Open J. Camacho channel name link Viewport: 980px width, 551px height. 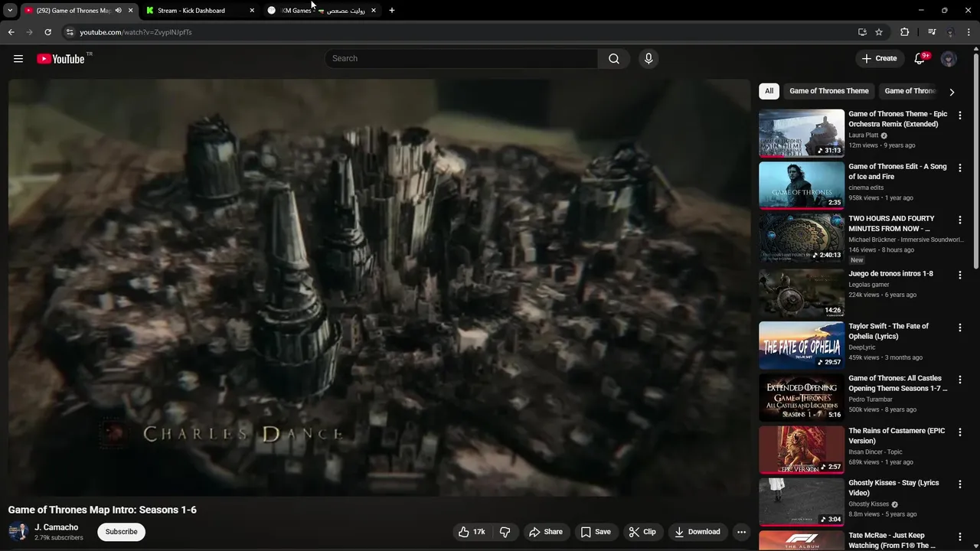tap(57, 527)
